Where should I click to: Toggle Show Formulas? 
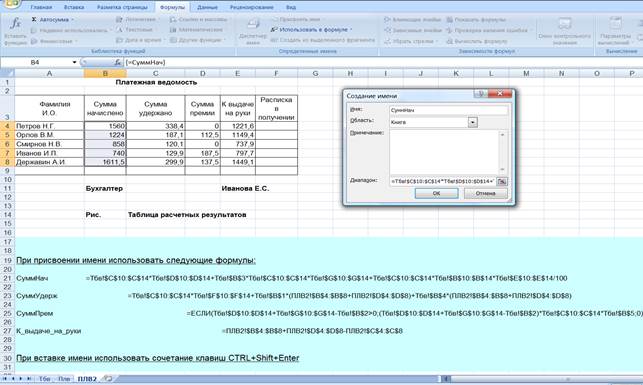tap(476, 20)
